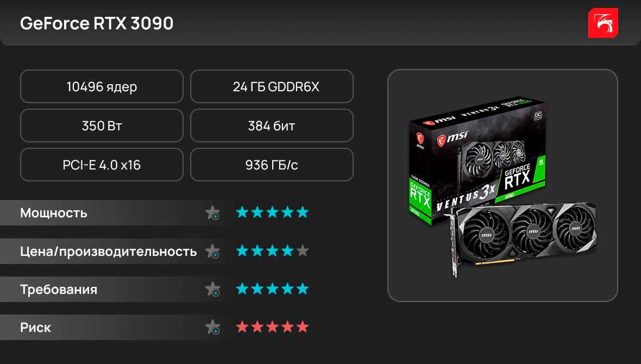Viewport: 641px width, 364px height.
Task: Click the Мощность rating label
Action: click(54, 213)
